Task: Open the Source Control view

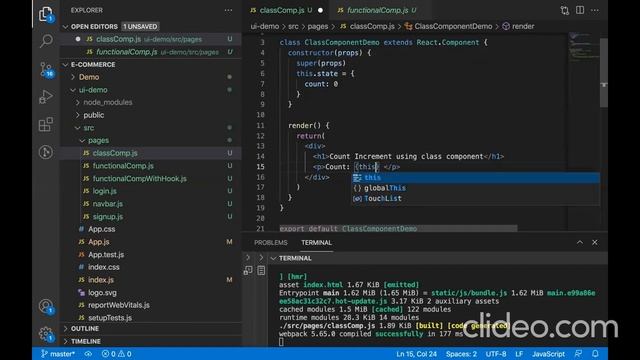Action: click(46, 69)
